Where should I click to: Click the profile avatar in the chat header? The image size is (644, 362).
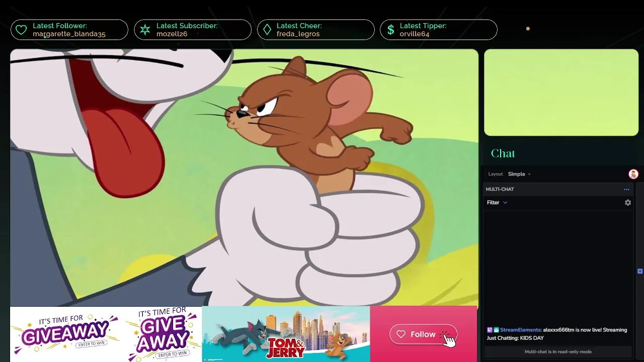click(x=633, y=174)
